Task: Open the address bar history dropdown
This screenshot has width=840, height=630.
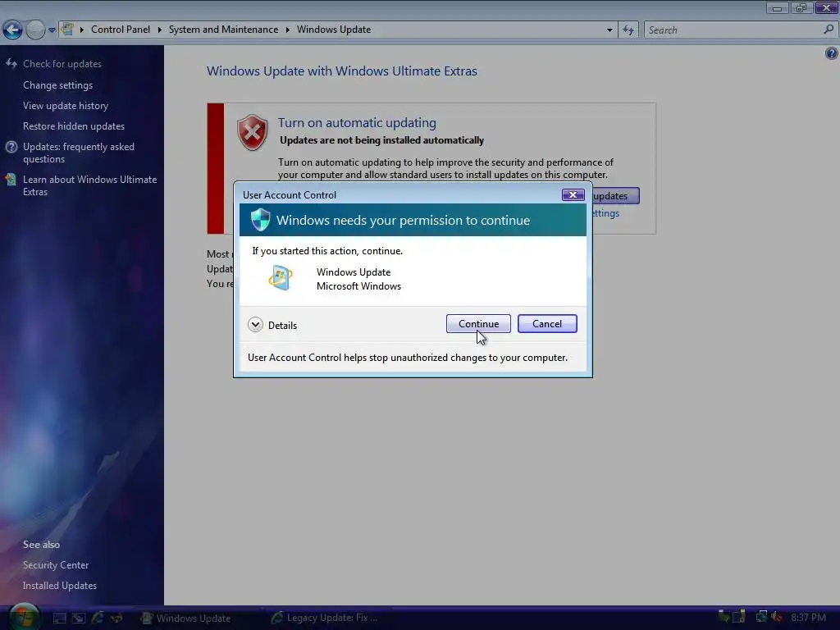Action: [x=609, y=30]
